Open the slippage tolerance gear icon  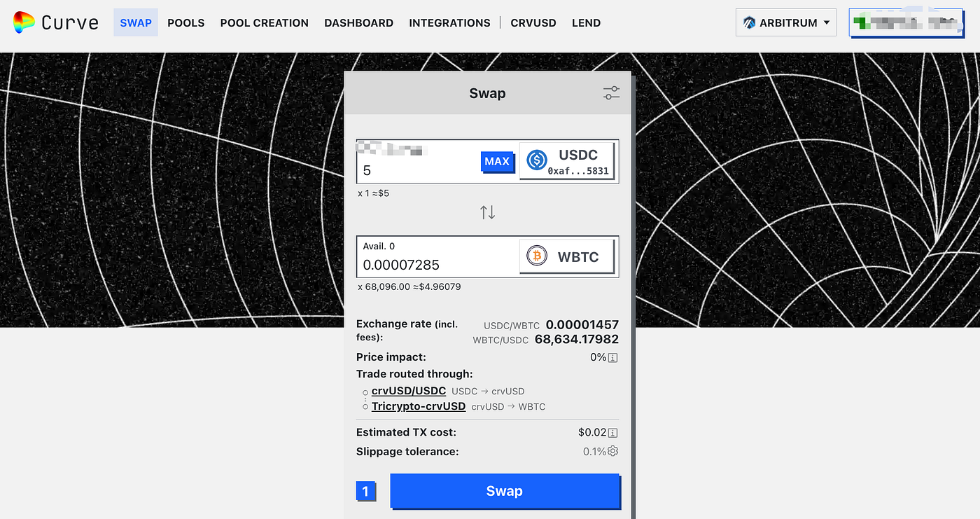[612, 451]
